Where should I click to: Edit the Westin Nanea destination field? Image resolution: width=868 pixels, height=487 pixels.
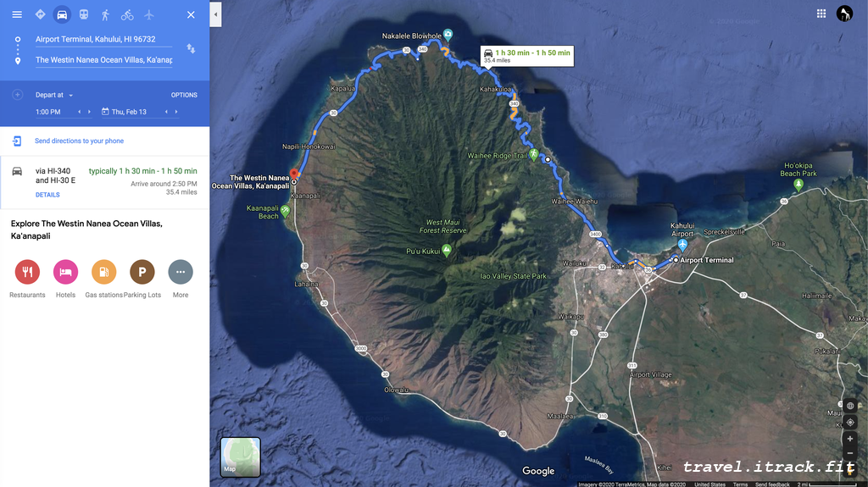103,60
